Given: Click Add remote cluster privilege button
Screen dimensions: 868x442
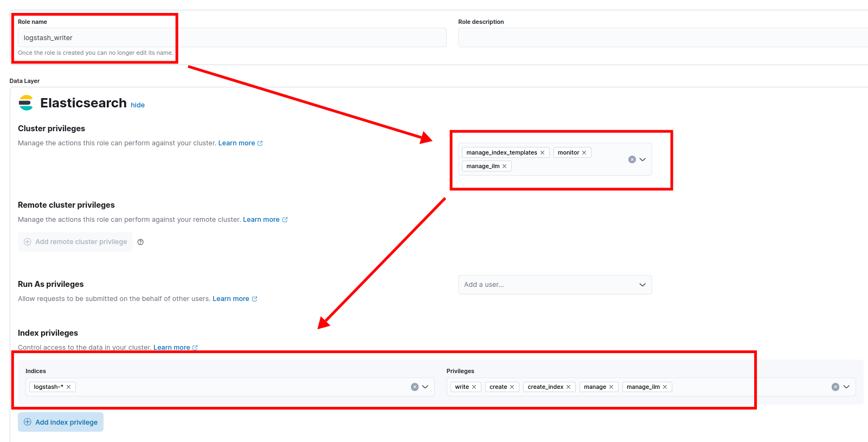Looking at the screenshot, I should coord(75,242).
